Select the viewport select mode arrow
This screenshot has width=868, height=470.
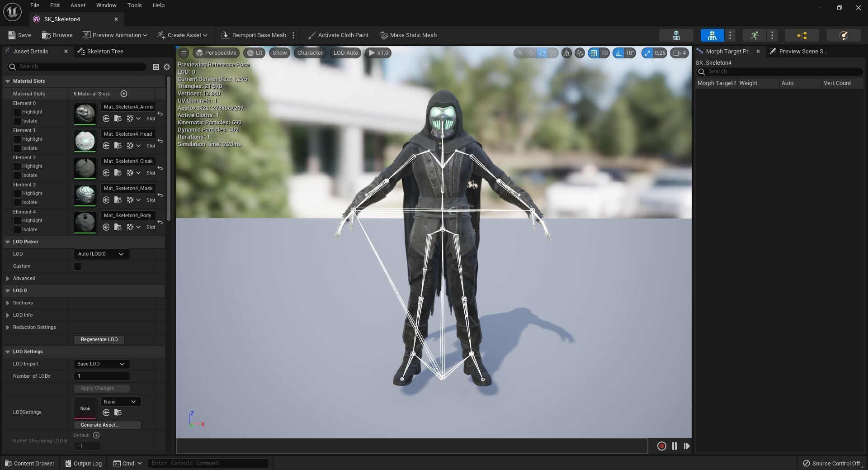click(520, 53)
